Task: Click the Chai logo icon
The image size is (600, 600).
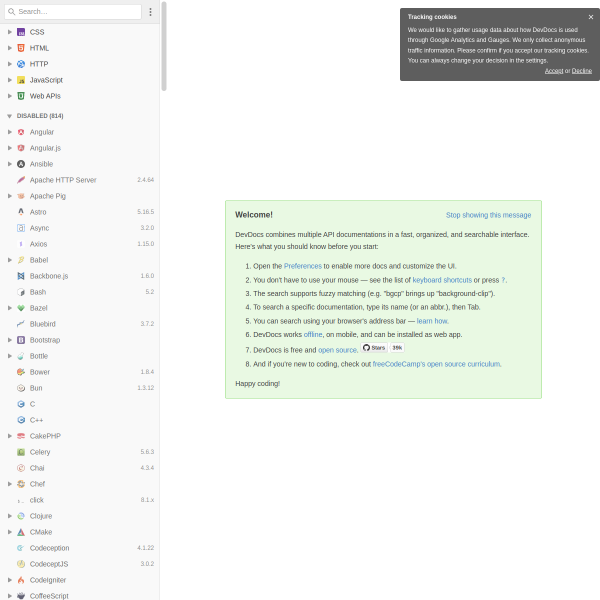Action: tap(21, 468)
